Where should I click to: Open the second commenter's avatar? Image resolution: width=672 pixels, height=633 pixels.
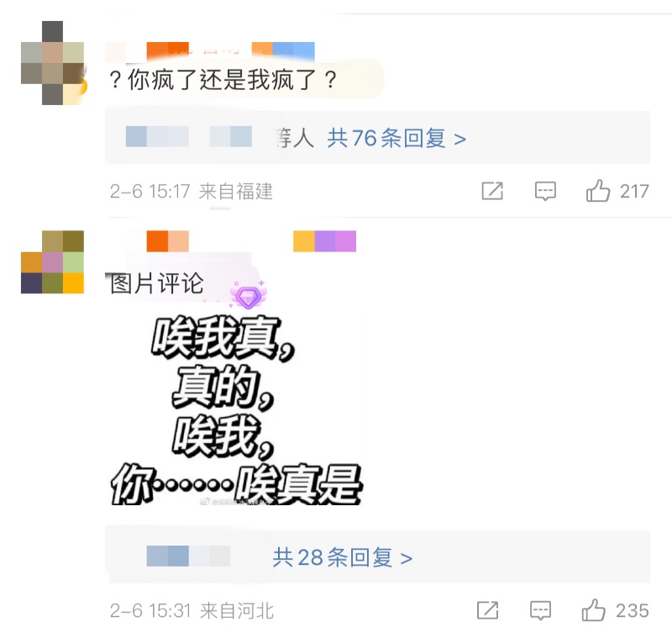(52, 262)
